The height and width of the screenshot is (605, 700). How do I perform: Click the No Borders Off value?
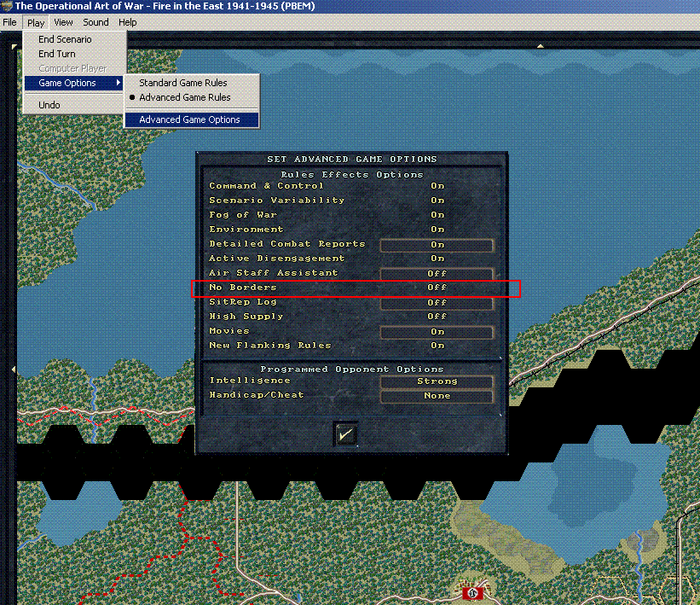pyautogui.click(x=437, y=288)
